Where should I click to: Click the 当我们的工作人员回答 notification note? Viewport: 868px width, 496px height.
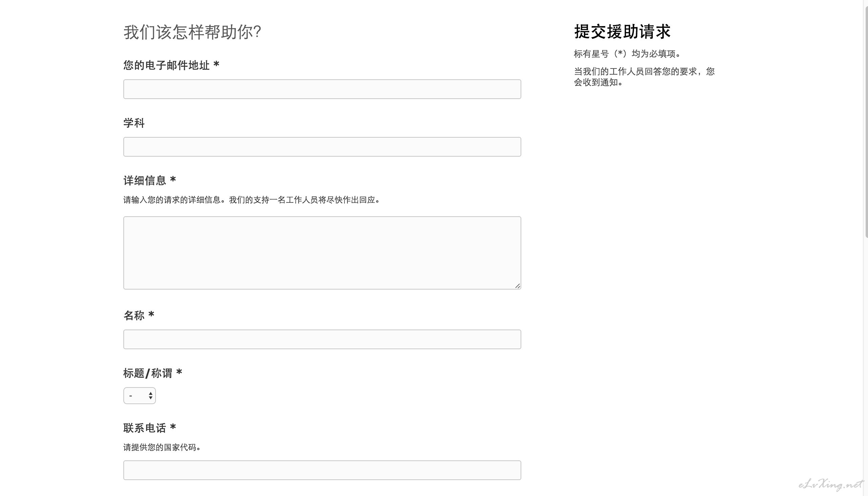(x=644, y=77)
